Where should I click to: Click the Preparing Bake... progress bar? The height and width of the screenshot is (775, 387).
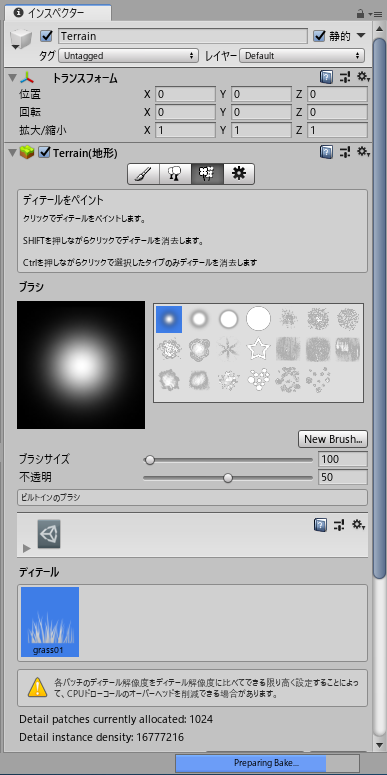267,762
